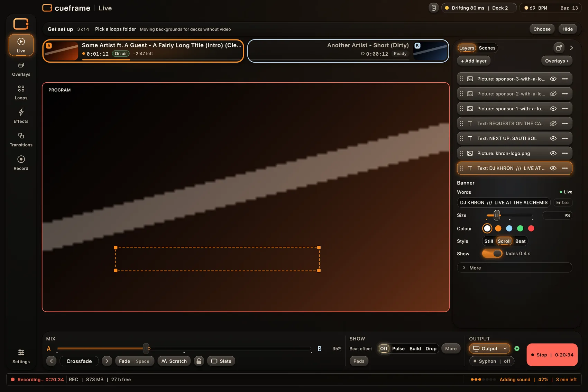
Task: Open the Loops sidebar section
Action: pyautogui.click(x=21, y=93)
